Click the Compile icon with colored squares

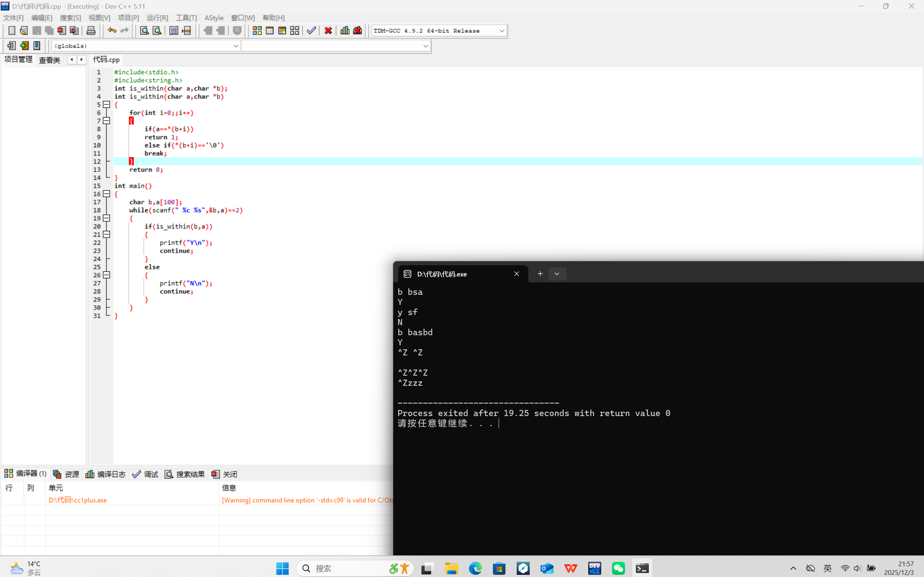(257, 31)
